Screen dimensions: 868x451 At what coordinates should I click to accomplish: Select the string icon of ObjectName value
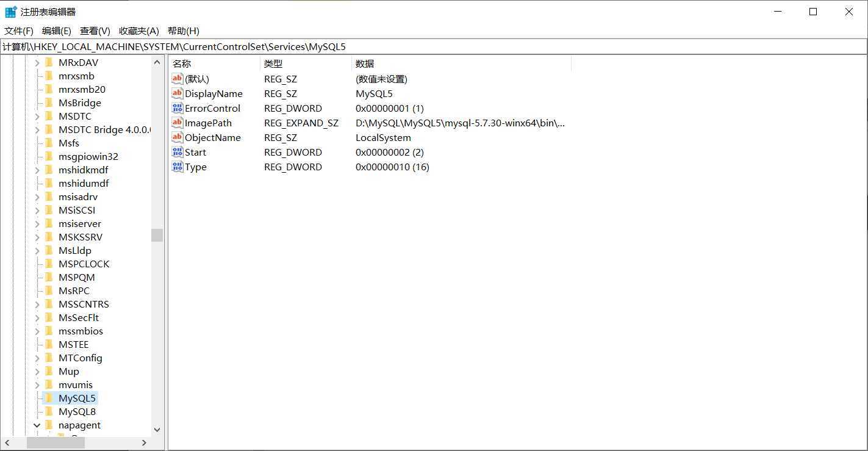178,137
